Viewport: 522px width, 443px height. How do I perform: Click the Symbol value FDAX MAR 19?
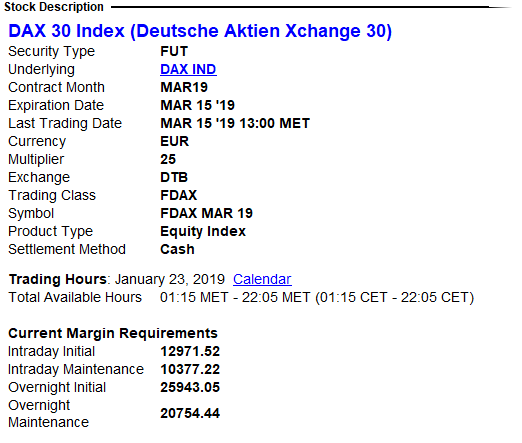[206, 213]
